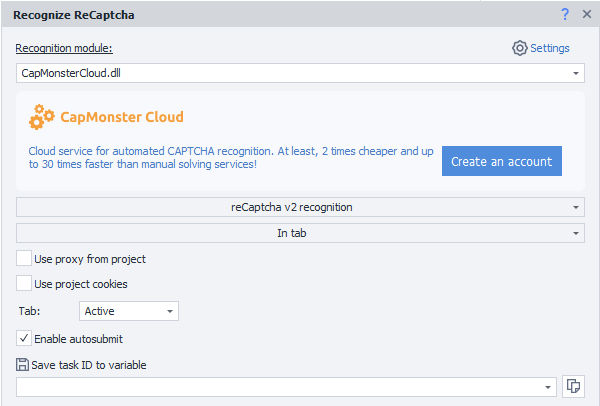Click the help question mark icon
The height and width of the screenshot is (406, 600).
566,14
